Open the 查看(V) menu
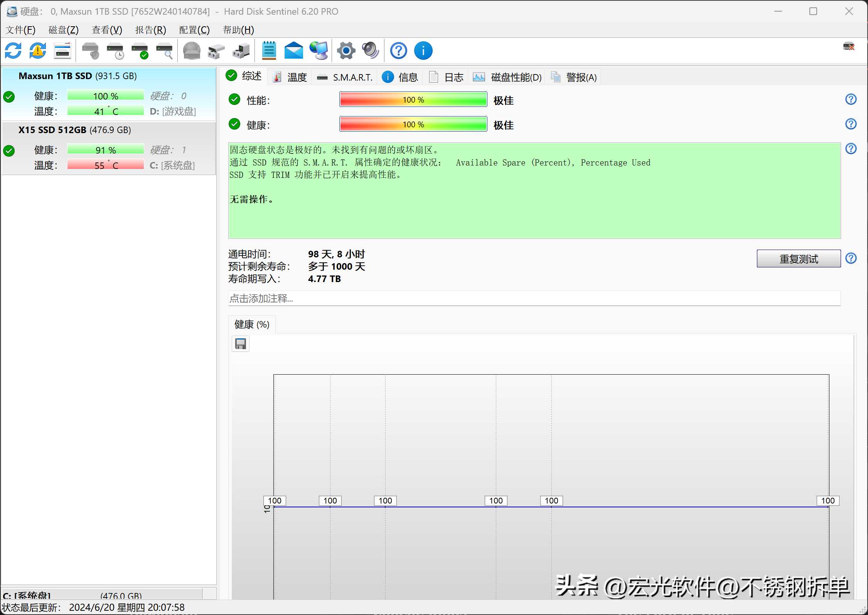 tap(107, 30)
